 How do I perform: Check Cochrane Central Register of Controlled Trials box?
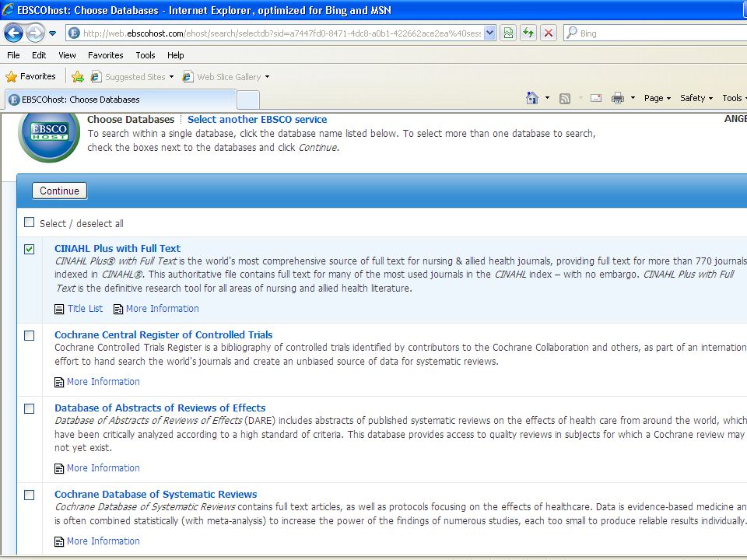(30, 336)
